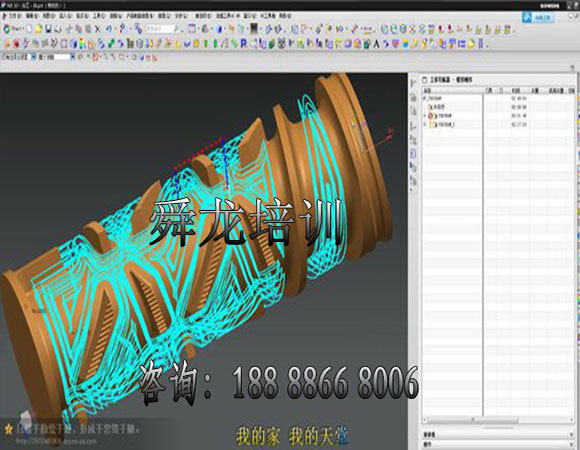Screen dimensions: 580x450
Task: Open a file with the yellow folder icon
Action: tap(38, 29)
